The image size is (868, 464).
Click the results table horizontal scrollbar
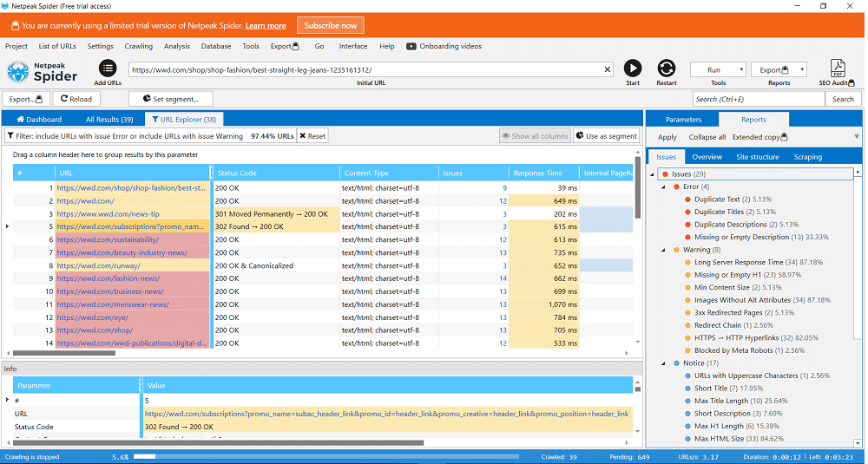coord(64,353)
